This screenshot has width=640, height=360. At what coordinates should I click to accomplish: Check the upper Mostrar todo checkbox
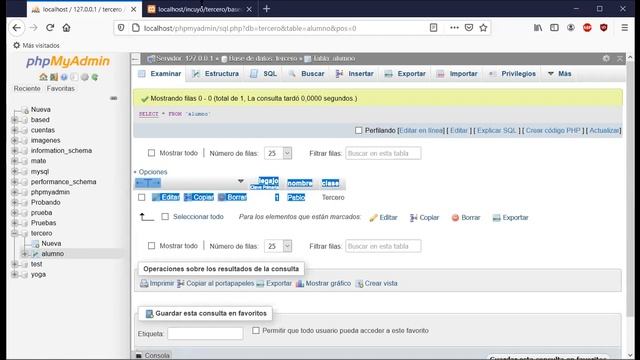click(x=151, y=153)
